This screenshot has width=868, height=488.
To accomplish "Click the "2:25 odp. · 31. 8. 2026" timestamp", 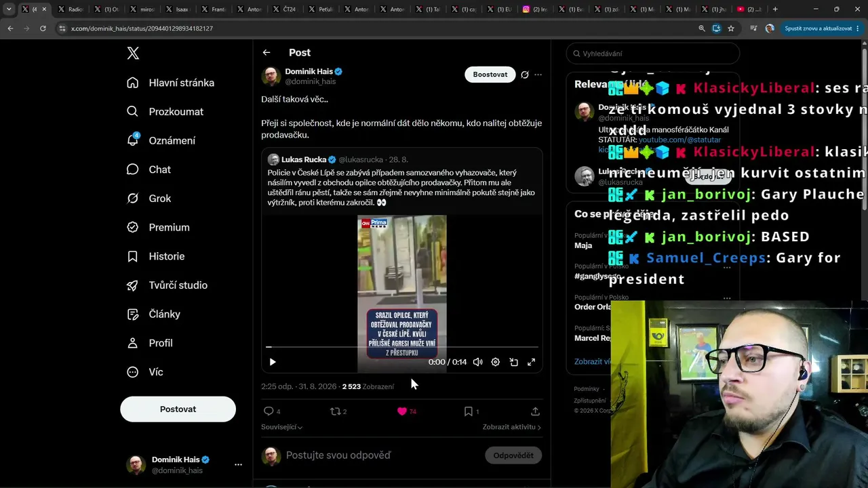I will pyautogui.click(x=299, y=386).
